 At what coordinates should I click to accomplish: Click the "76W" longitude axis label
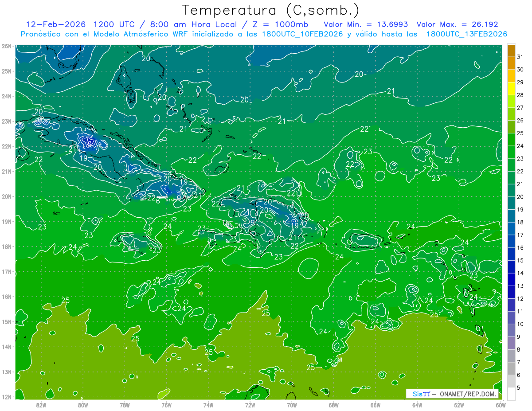point(166,405)
